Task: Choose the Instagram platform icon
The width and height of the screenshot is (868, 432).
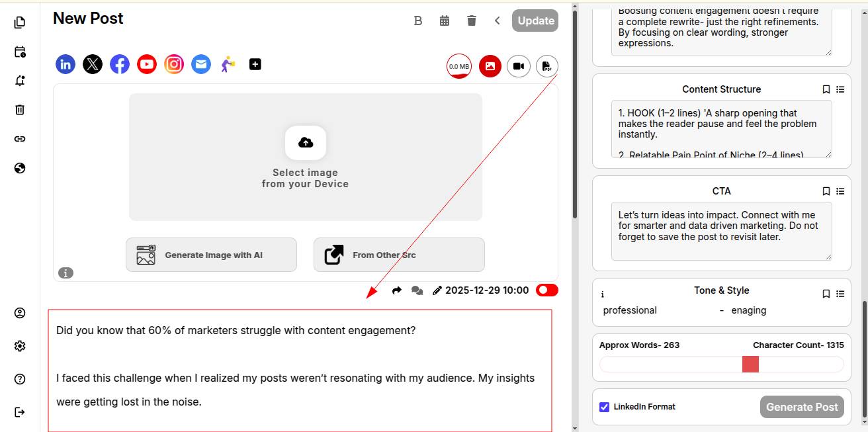Action: [174, 64]
